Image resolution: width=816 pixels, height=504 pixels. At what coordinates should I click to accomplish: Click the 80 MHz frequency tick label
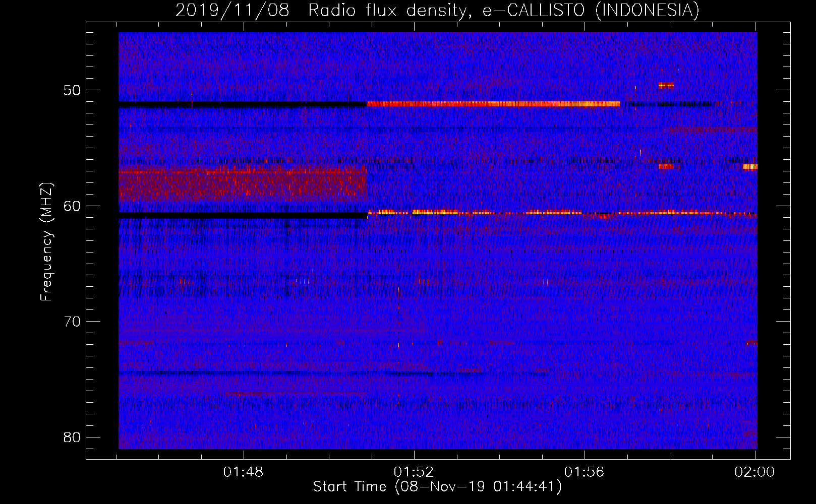tap(72, 437)
